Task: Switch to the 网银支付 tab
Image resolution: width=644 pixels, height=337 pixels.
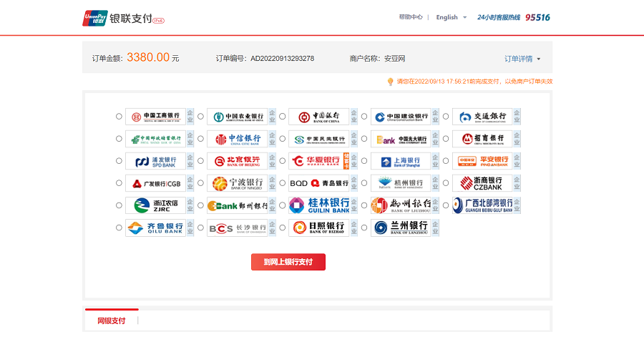Action: click(112, 321)
